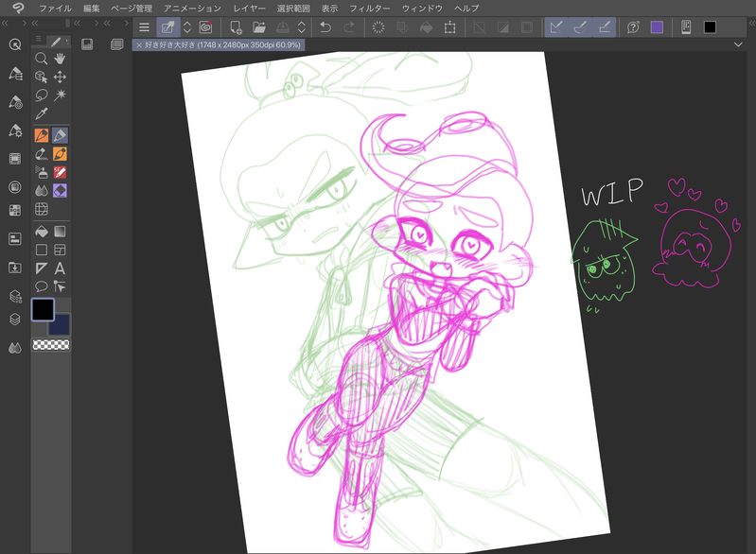Click the purple square in command bar
The width and height of the screenshot is (756, 554).
[657, 27]
